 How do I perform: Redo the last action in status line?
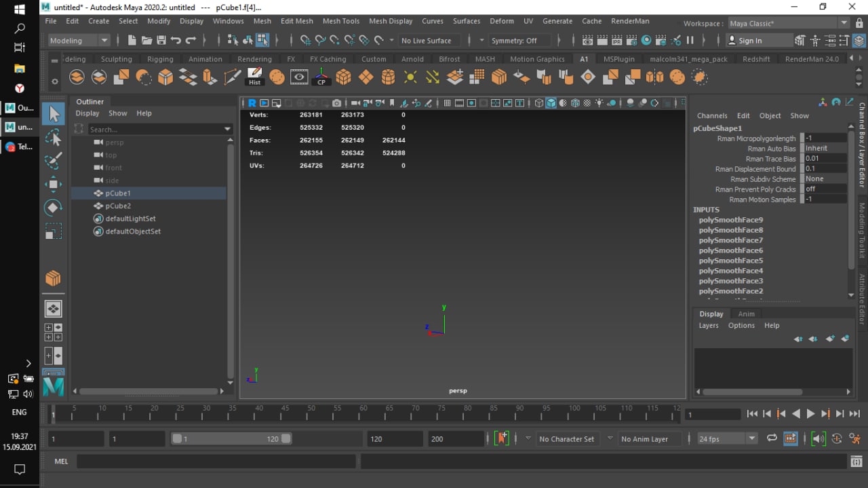coord(191,41)
